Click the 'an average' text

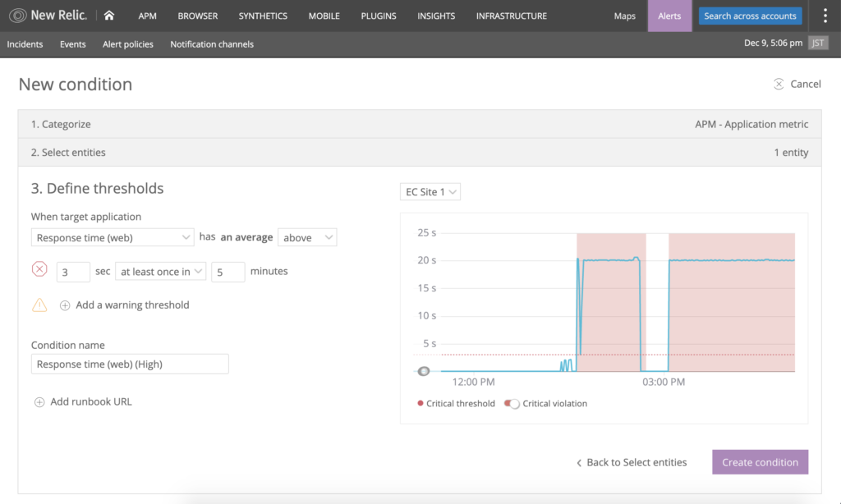tap(246, 237)
